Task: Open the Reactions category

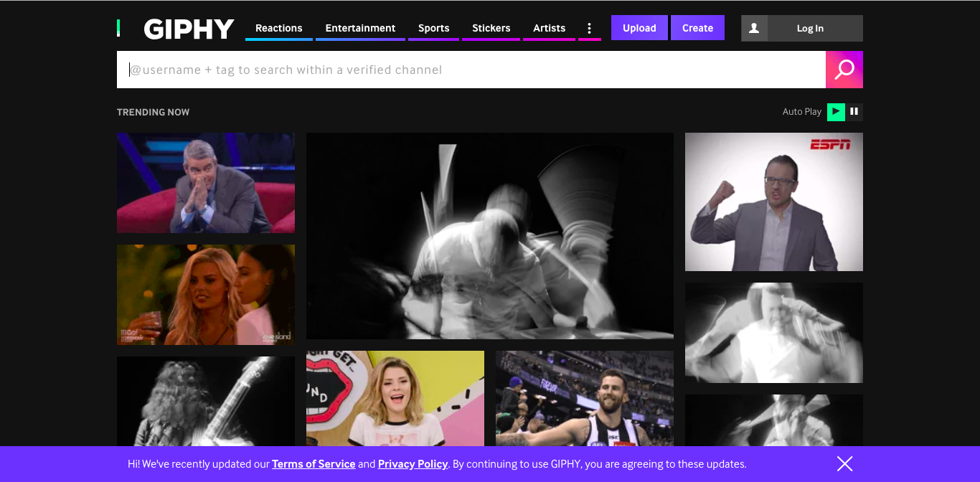Action: (278, 29)
